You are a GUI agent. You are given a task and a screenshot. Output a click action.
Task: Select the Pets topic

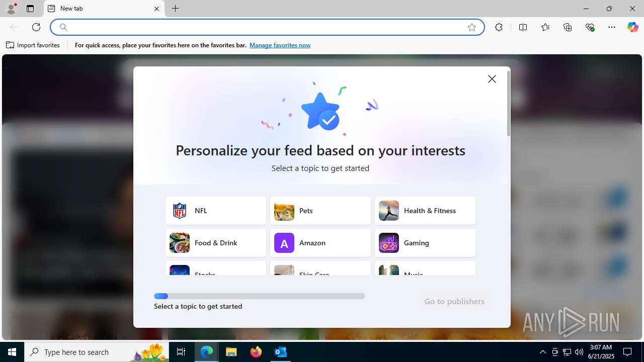click(x=320, y=211)
